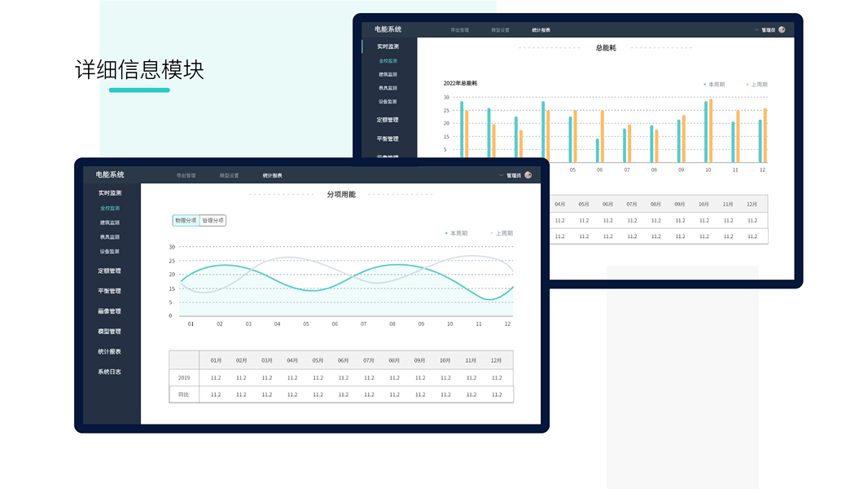
Task: Click the 管理员 label in 总能耗 window
Action: pyautogui.click(x=769, y=30)
